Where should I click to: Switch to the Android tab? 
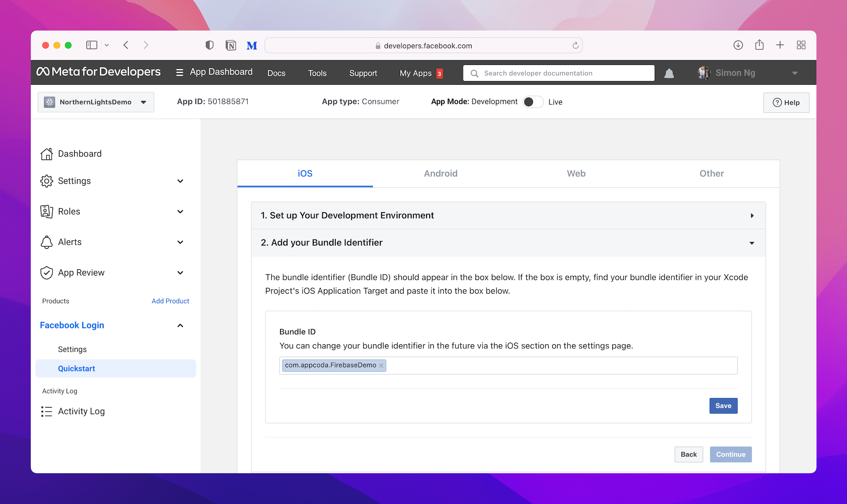click(440, 174)
